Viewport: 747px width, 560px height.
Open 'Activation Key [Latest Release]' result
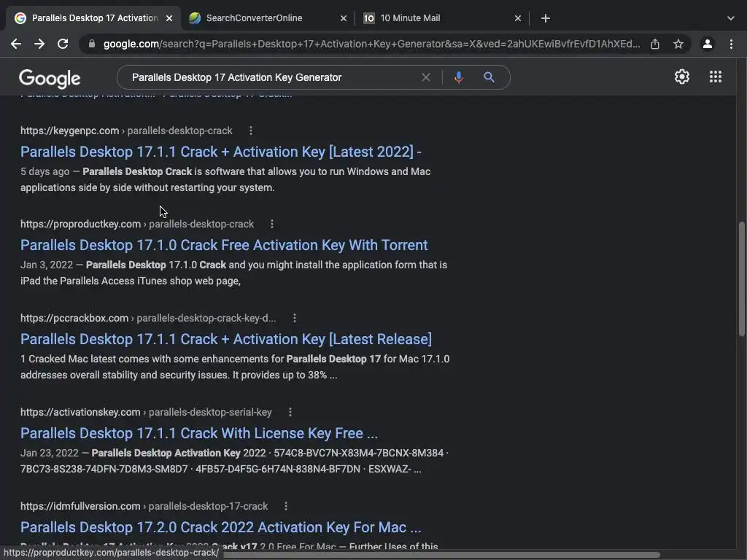226,339
